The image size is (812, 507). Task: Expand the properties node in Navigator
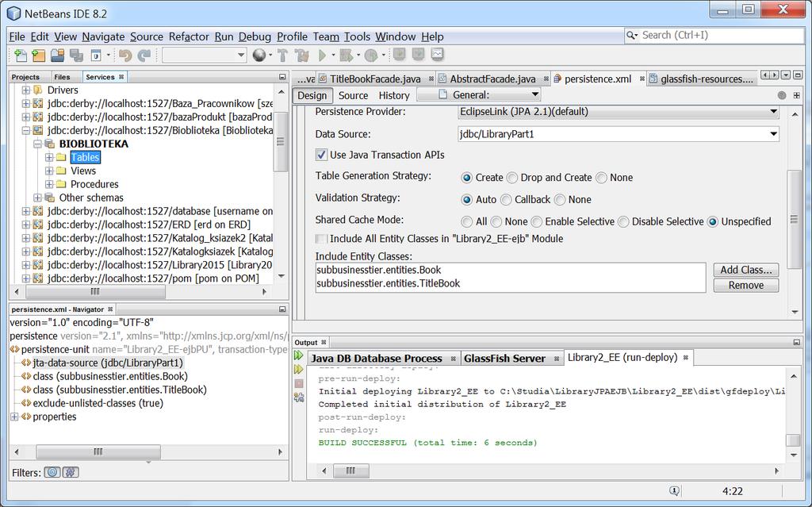coord(14,417)
